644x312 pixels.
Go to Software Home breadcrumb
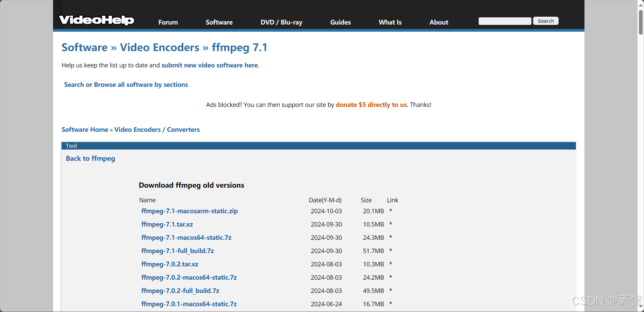click(85, 129)
